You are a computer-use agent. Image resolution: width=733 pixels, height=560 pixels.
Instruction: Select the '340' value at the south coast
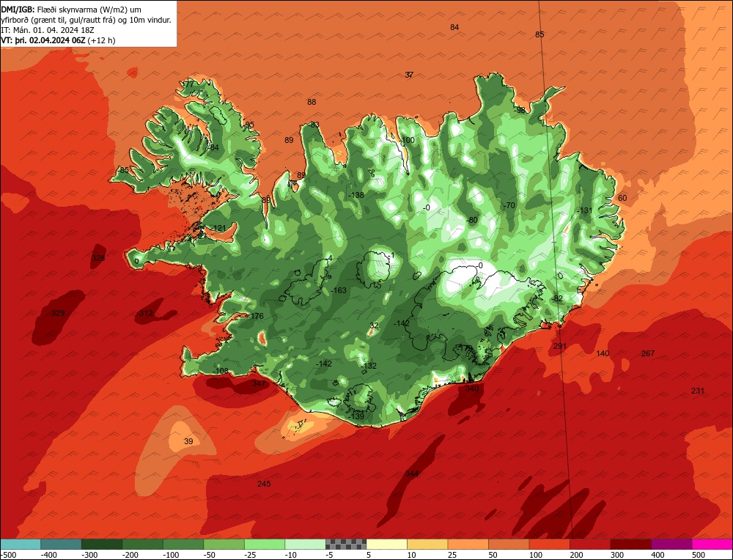[472, 388]
